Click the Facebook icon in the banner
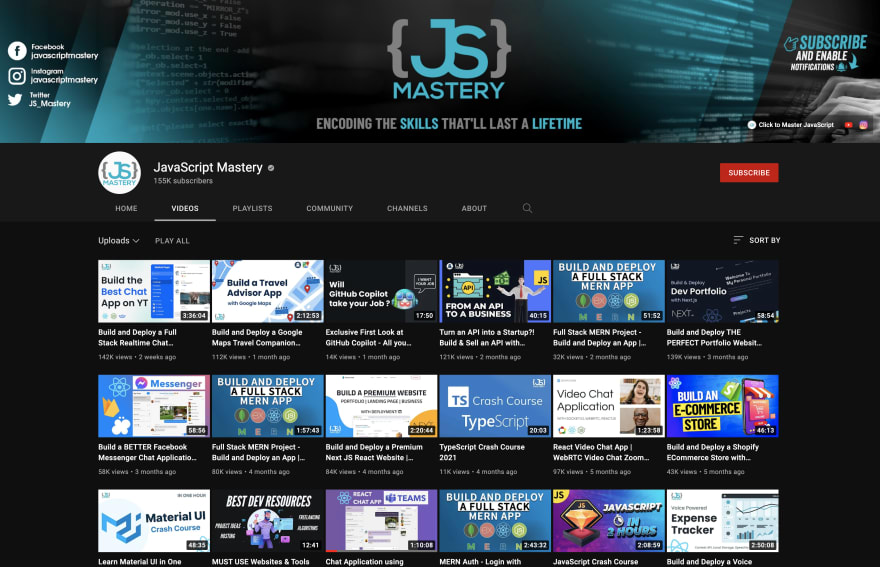Viewport: 880px width, 567px height. 17,51
